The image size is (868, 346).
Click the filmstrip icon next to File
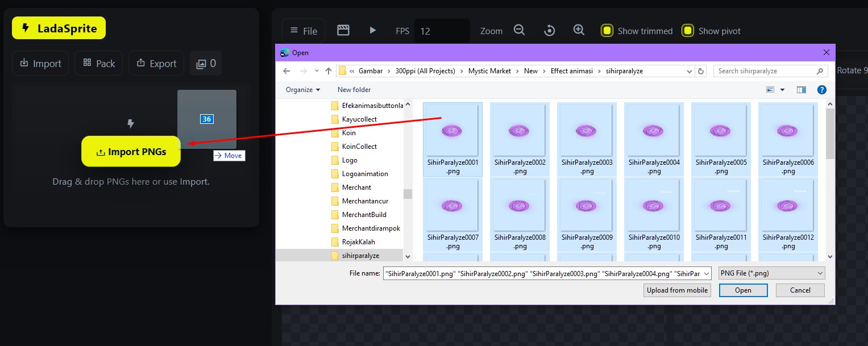tap(343, 30)
